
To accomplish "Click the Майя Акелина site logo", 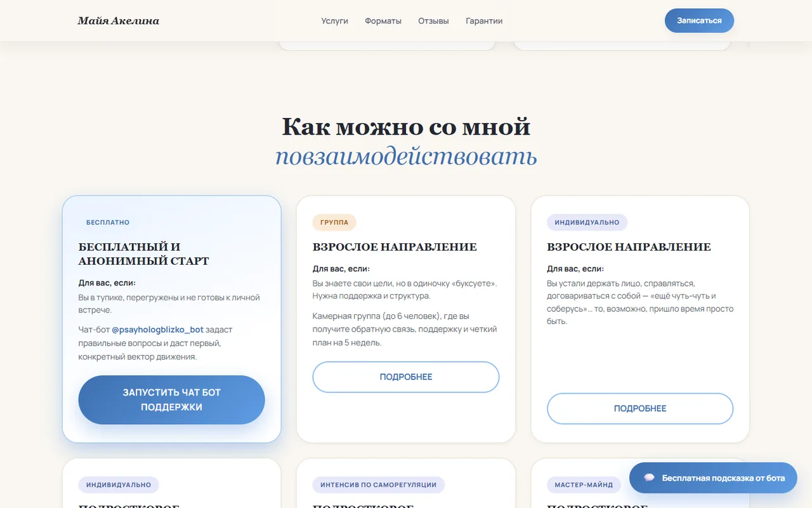I will pyautogui.click(x=119, y=21).
